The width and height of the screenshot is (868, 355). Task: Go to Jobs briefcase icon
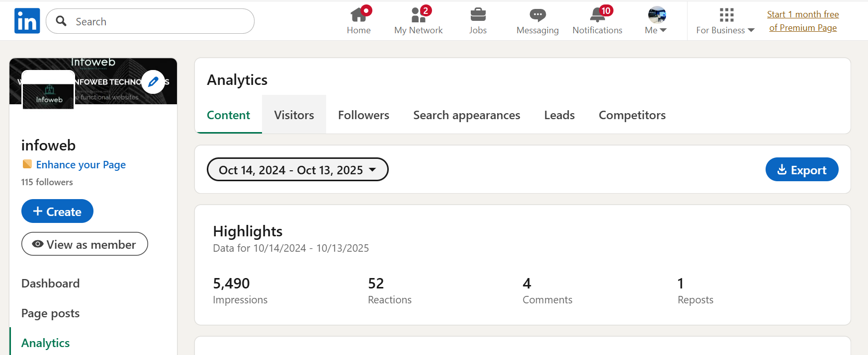pyautogui.click(x=478, y=15)
